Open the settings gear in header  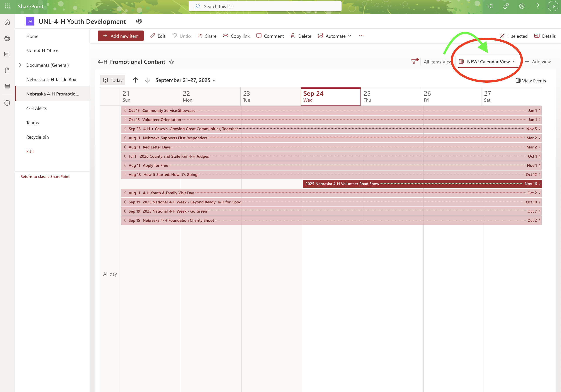(x=521, y=6)
